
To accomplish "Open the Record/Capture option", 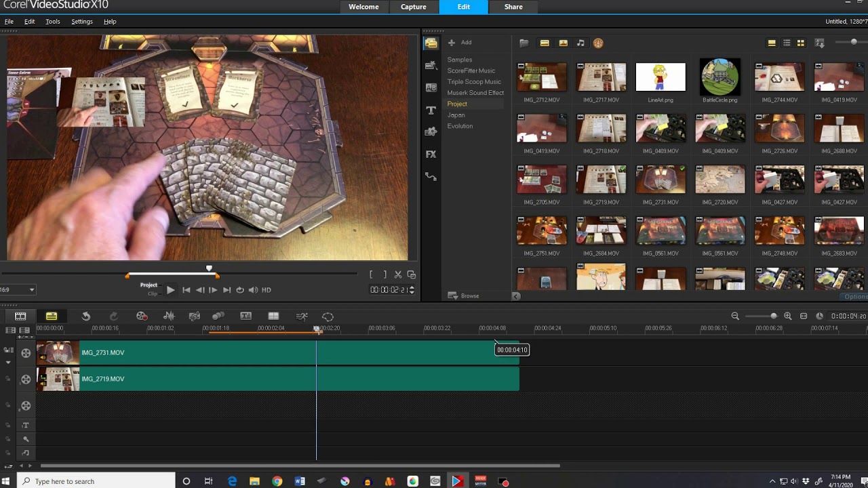I will pyautogui.click(x=142, y=317).
